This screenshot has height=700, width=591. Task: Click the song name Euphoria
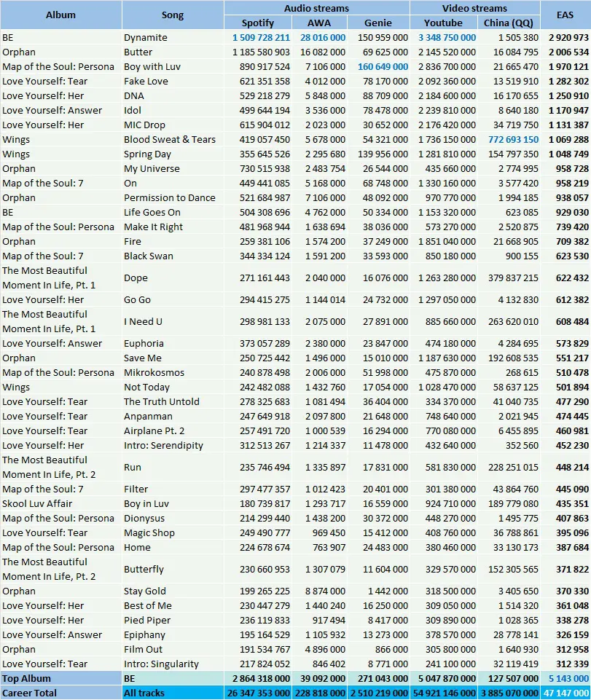point(144,343)
